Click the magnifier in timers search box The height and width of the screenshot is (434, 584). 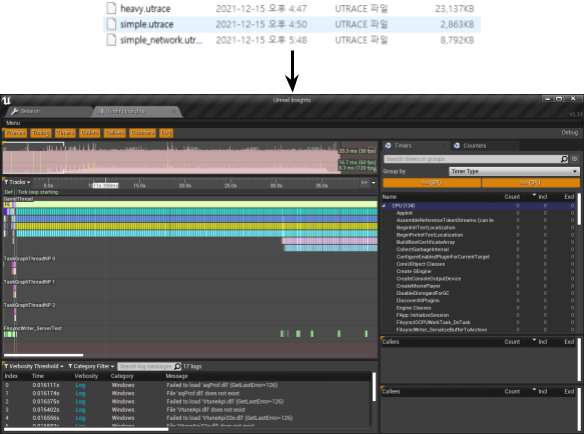(564, 159)
